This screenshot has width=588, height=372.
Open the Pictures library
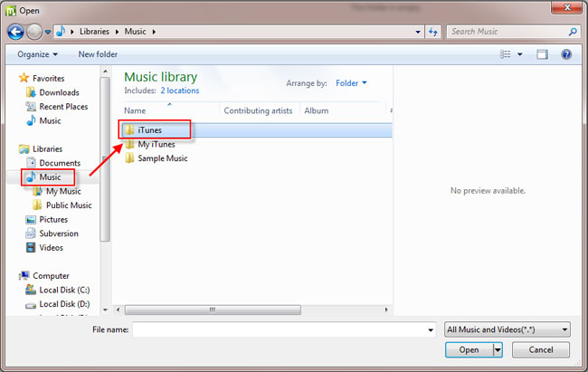pos(53,220)
